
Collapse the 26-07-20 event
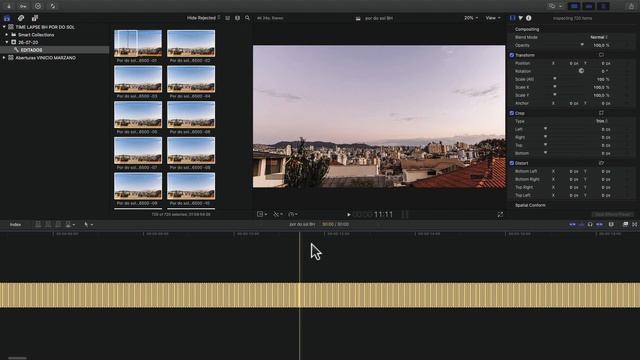pyautogui.click(x=7, y=42)
